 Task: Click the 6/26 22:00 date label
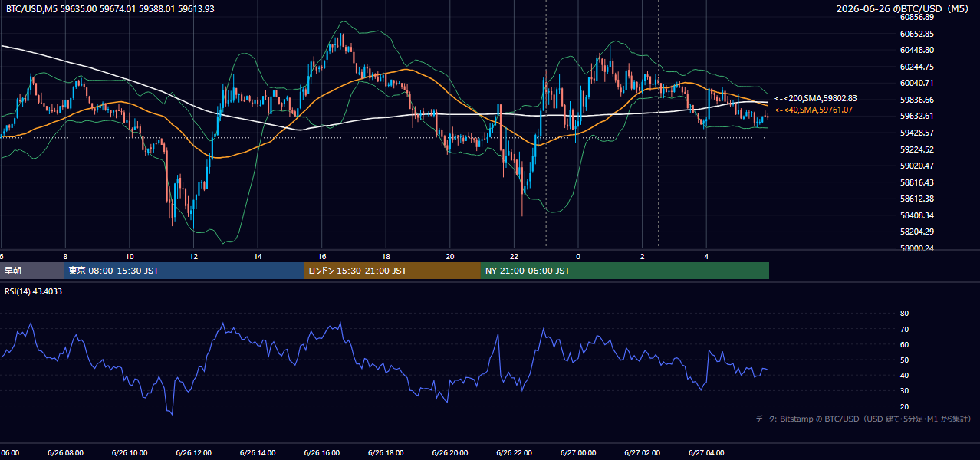[x=514, y=453]
